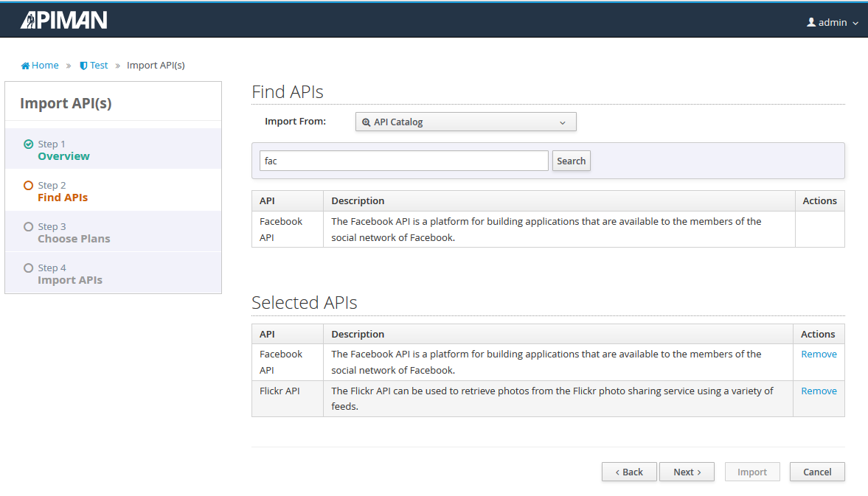Go to Home breadcrumb link
The height and width of the screenshot is (496, 868).
click(45, 66)
